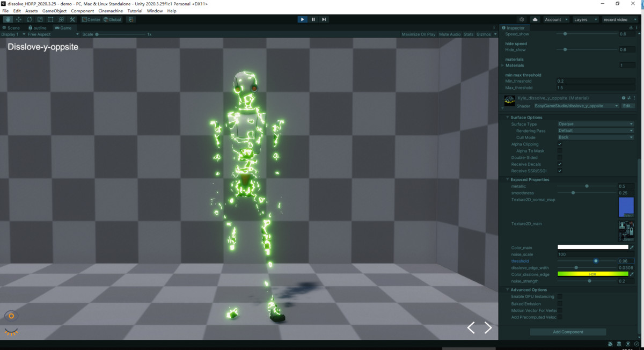
Task: Click the Add Component button
Action: [x=567, y=332]
